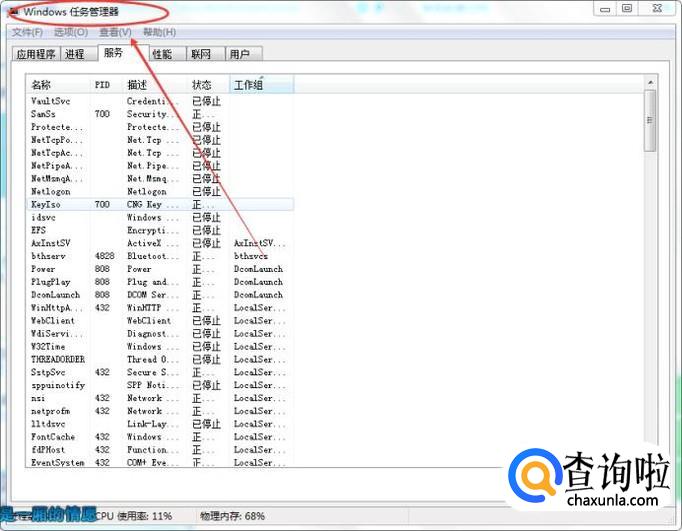Viewport: 682px width, 531px height.
Task: Select the NetTcpPo... service row
Action: [x=160, y=140]
